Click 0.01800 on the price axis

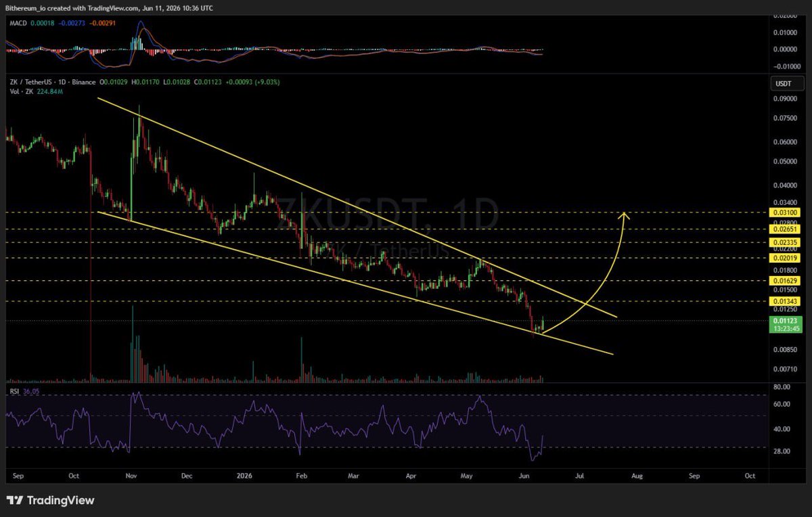785,269
